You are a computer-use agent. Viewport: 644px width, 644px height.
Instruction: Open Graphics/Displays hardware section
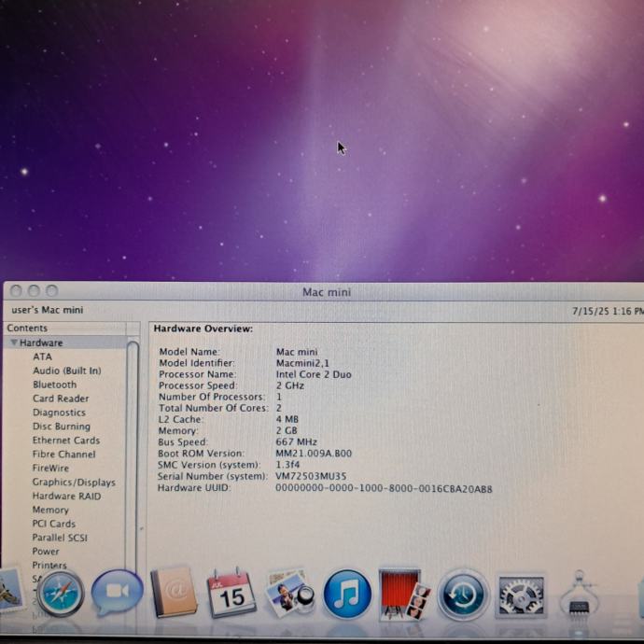pos(74,483)
